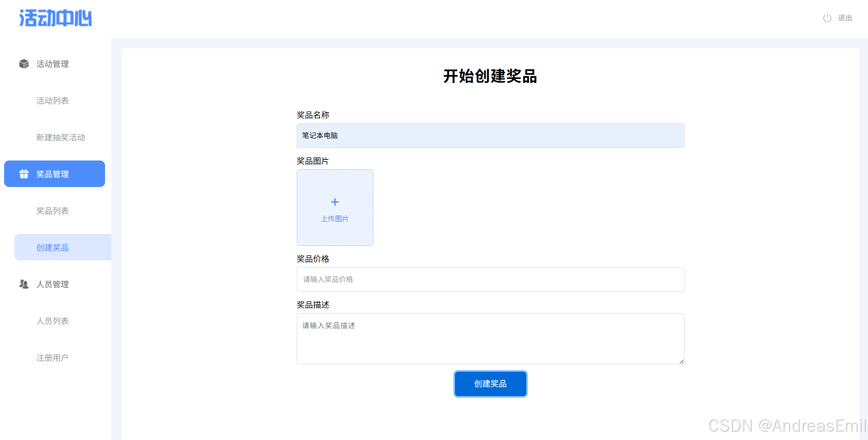The width and height of the screenshot is (868, 440).
Task: Expand the 活动管理 sidebar section
Action: (x=53, y=64)
